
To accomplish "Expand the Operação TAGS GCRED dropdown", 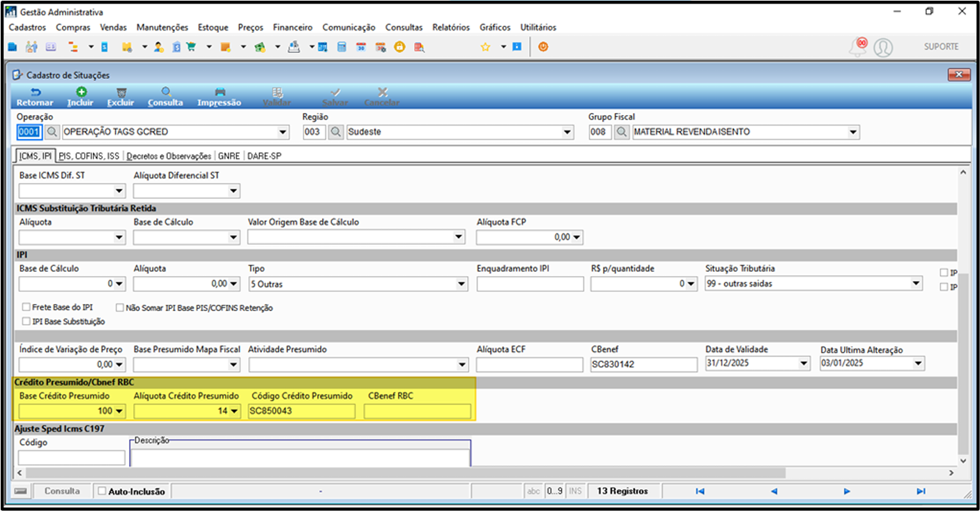I will (x=282, y=132).
